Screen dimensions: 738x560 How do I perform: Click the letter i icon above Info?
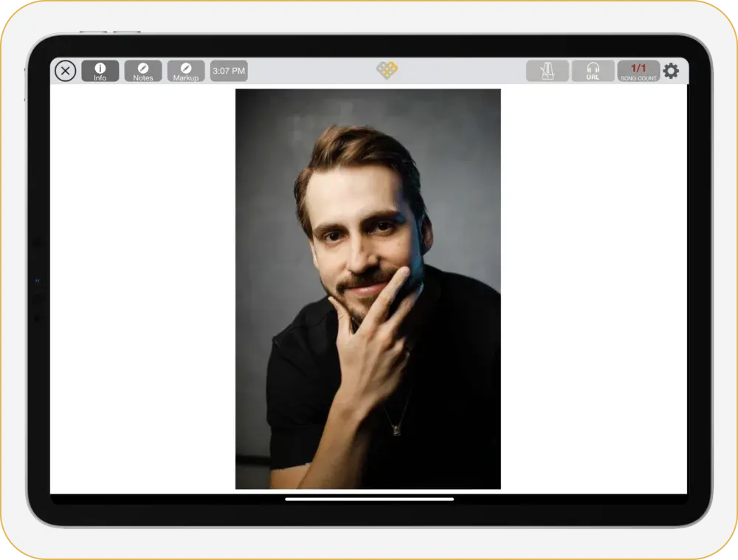click(100, 67)
